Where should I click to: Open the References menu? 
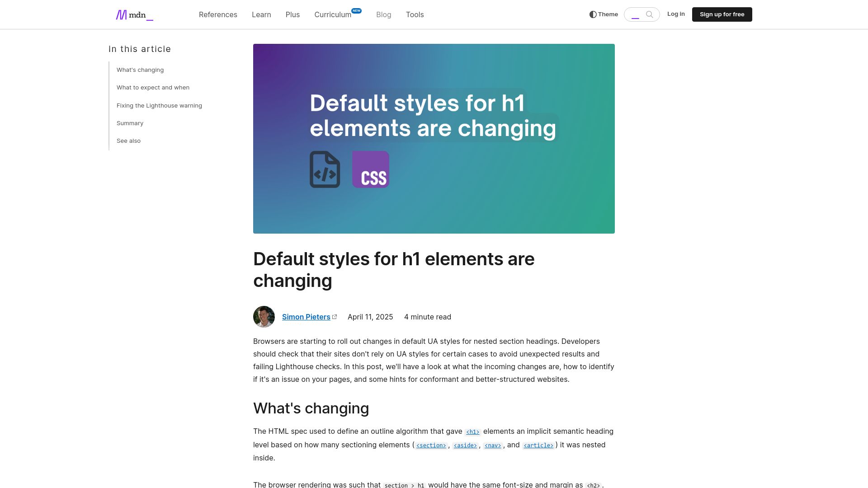(218, 14)
